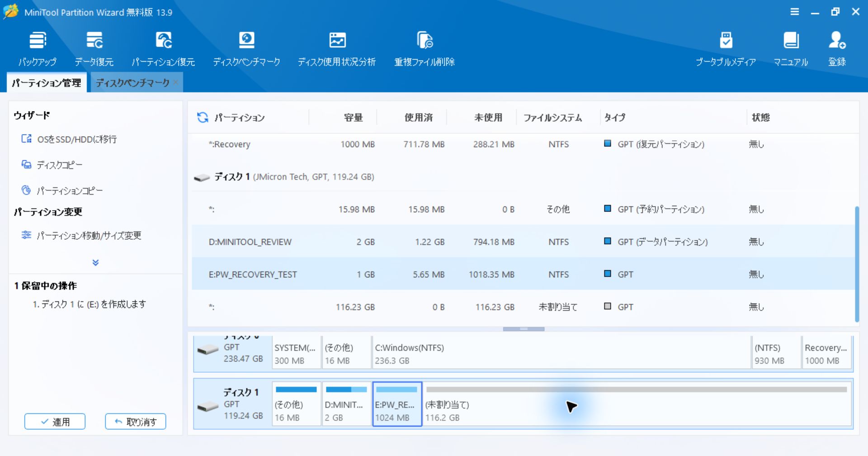
Task: Close the ディスクベンチマーク tab
Action: click(176, 82)
